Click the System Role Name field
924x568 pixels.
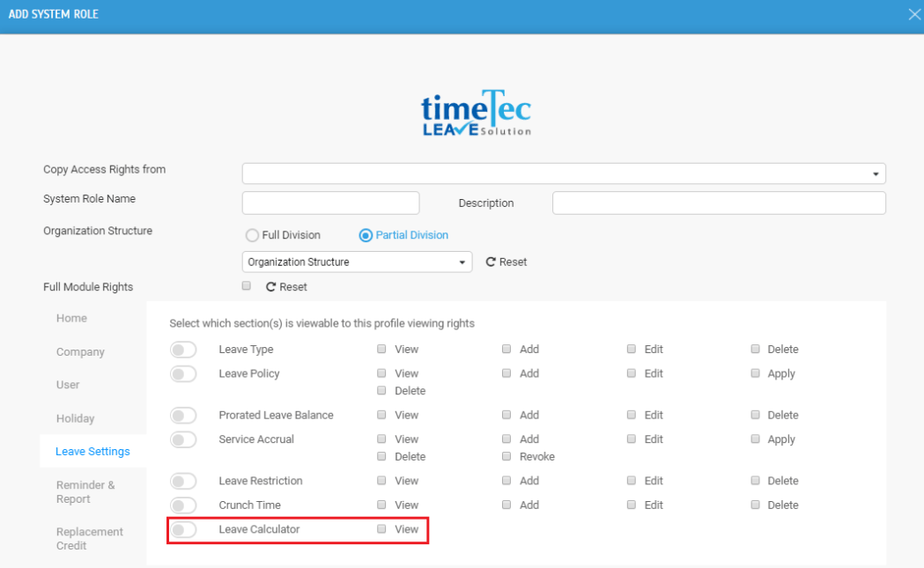[x=330, y=203]
